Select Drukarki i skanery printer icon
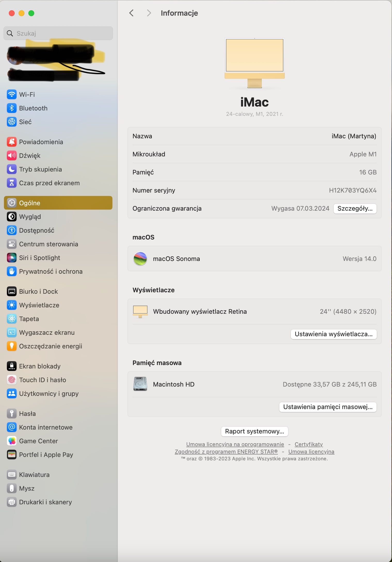Screen dimensions: 392x562 [12, 502]
